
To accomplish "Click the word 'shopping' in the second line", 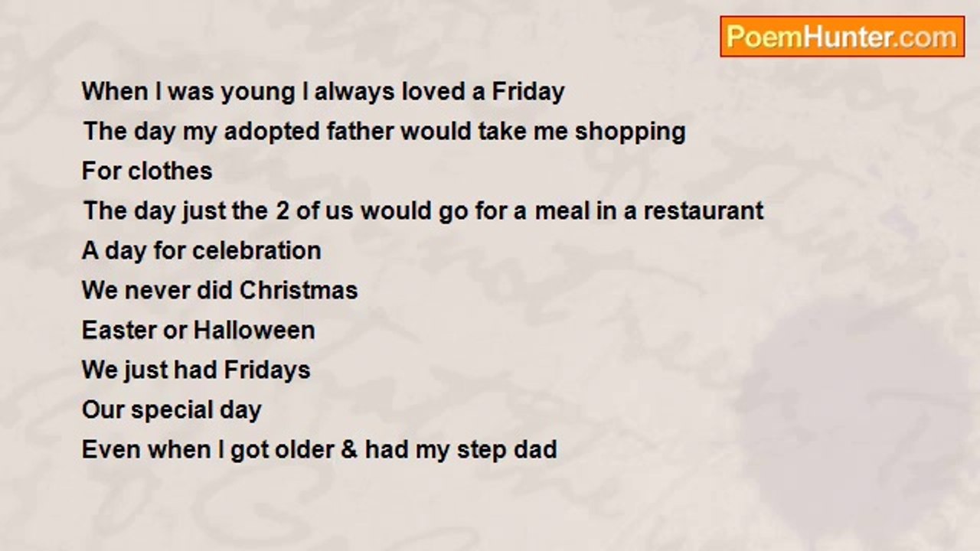I will pos(630,132).
